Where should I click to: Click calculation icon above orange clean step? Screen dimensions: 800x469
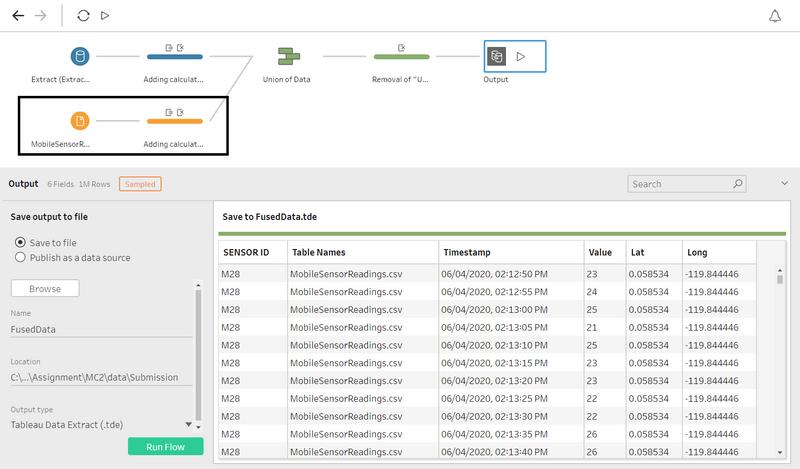coord(169,112)
